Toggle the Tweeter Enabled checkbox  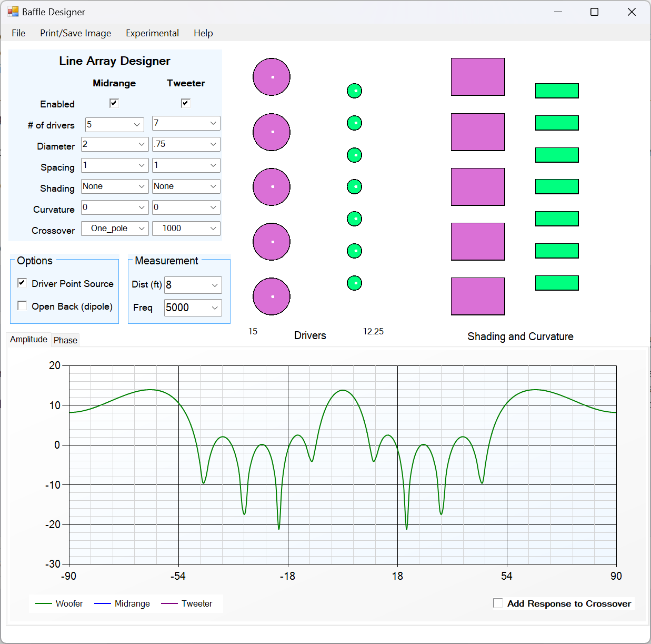185,103
